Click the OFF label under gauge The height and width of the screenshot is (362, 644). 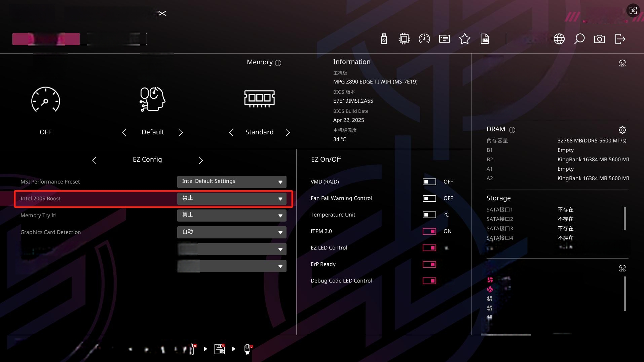pos(45,132)
